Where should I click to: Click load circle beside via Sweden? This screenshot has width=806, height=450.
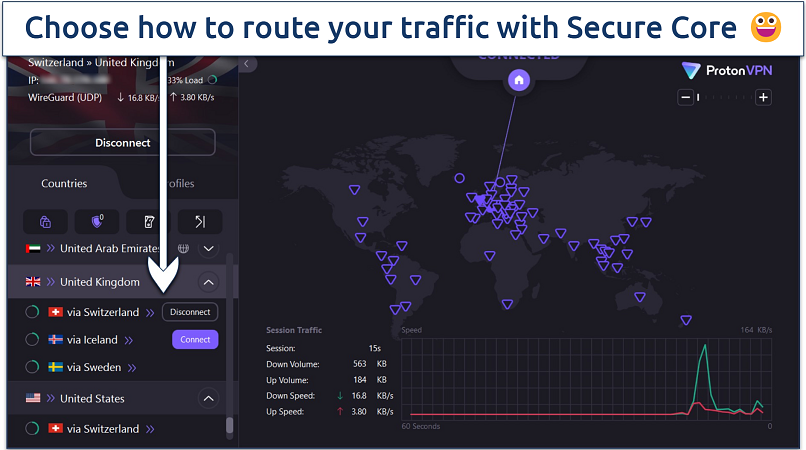point(32,367)
